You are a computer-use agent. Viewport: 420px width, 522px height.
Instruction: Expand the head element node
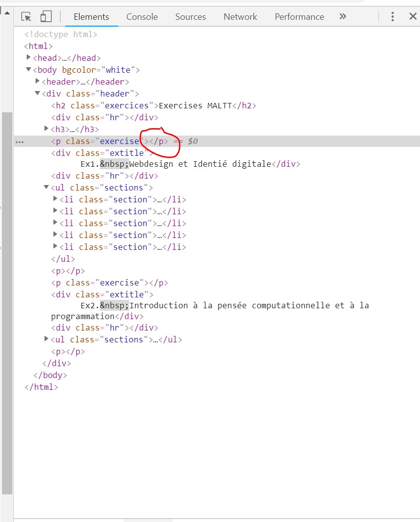29,57
